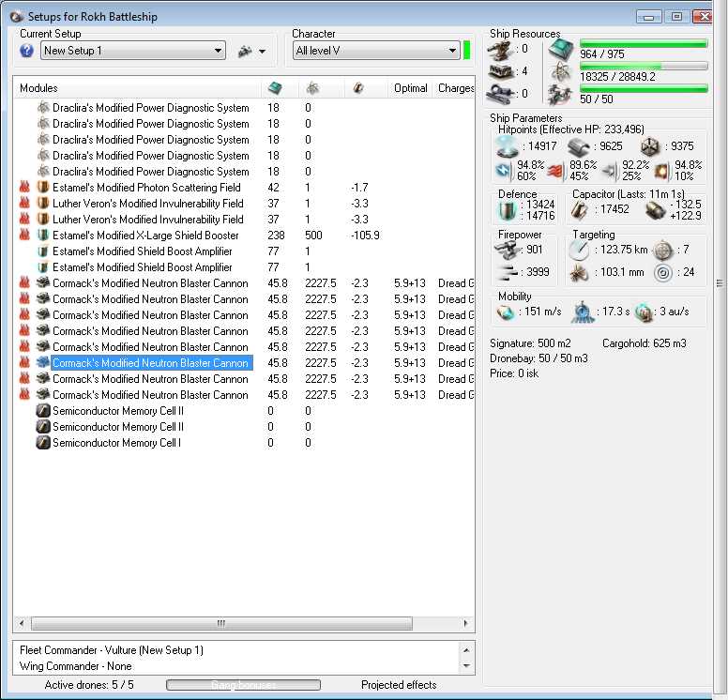Click the Projected effects label
Viewport: 728px width, 700px height.
point(399,685)
